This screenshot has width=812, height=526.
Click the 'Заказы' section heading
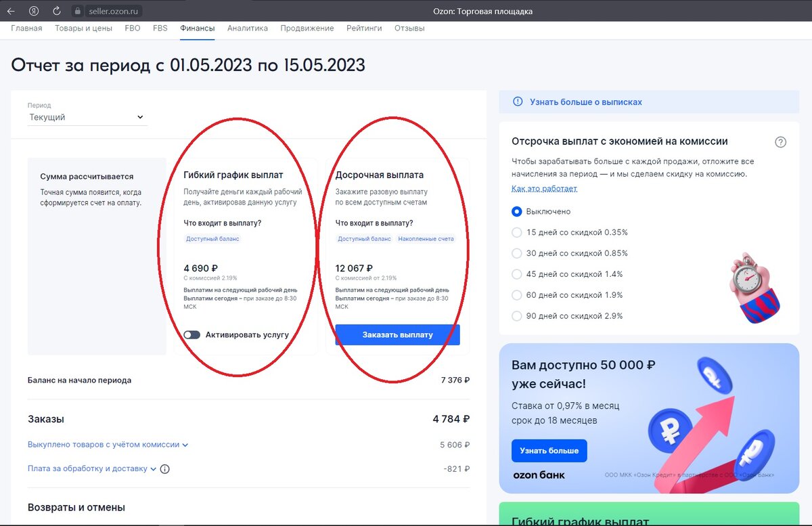click(x=46, y=419)
